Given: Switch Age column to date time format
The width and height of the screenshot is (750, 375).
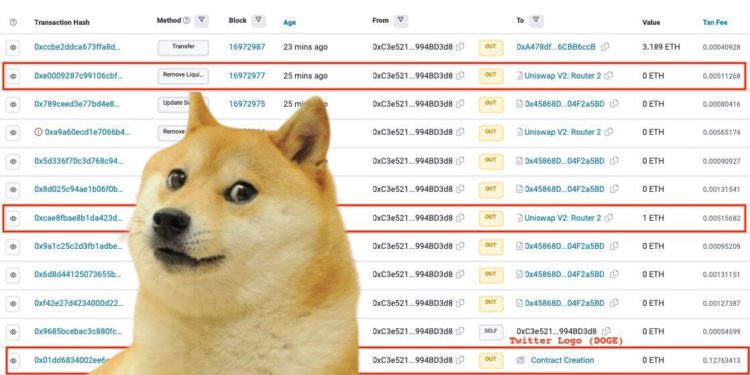Looking at the screenshot, I should pyautogui.click(x=289, y=22).
